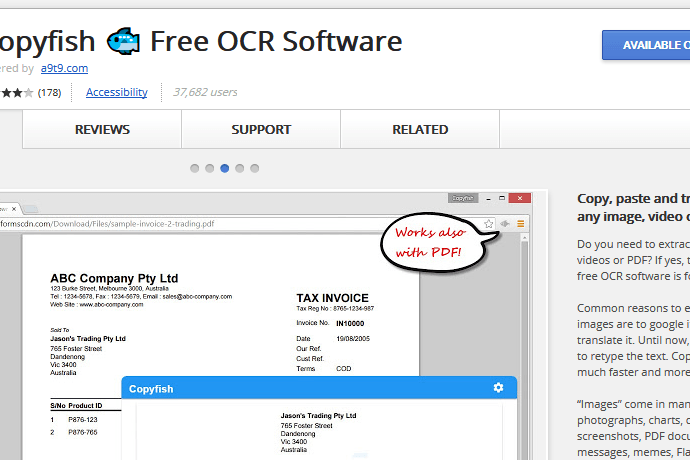Click the Copyfish extension arrow icon

pyautogui.click(x=505, y=224)
